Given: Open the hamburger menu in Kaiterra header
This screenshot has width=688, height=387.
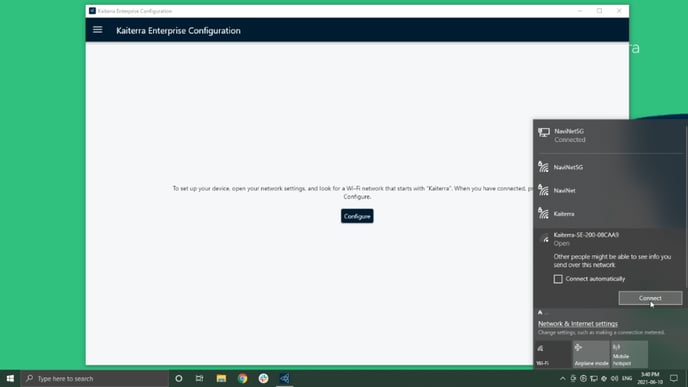Looking at the screenshot, I should pos(97,30).
